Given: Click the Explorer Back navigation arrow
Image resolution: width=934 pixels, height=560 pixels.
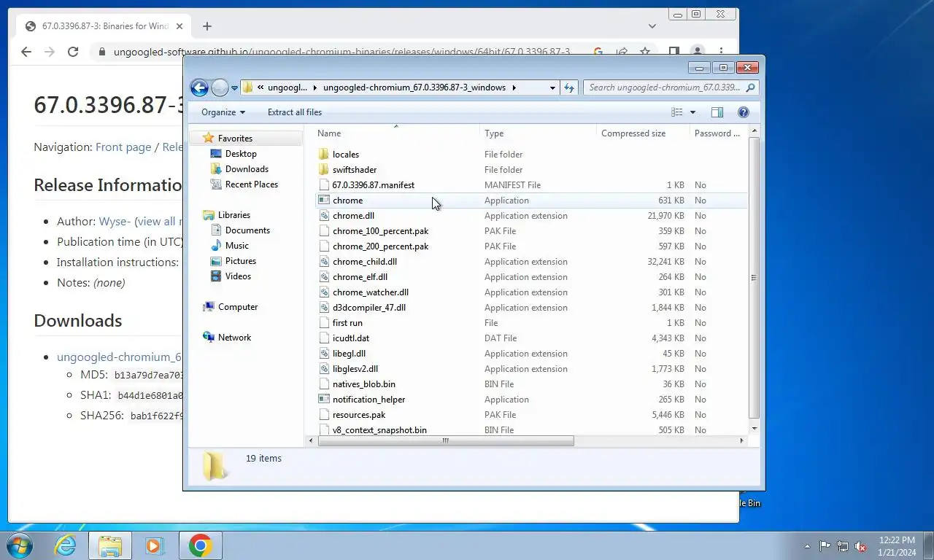Looking at the screenshot, I should [x=199, y=87].
